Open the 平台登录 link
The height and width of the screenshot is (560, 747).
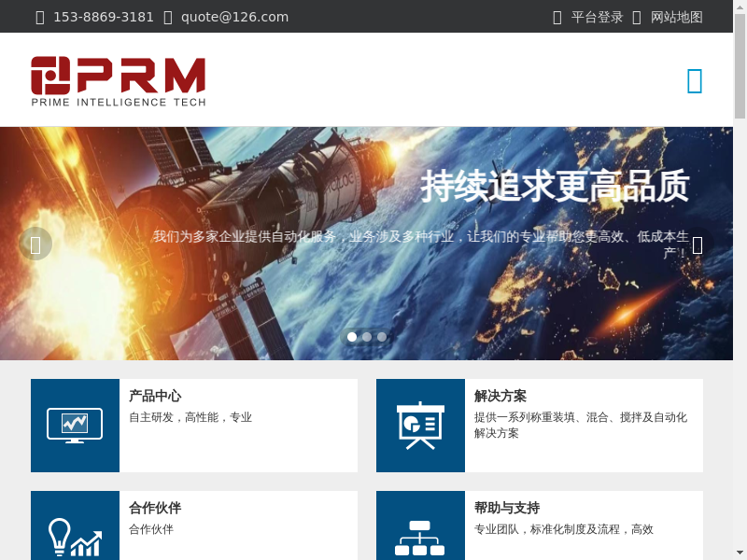pos(597,17)
